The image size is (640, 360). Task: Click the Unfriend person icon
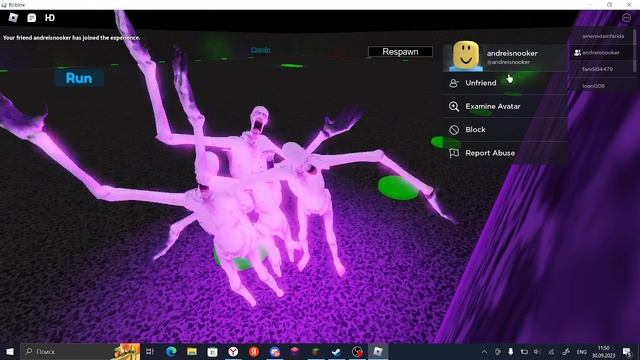(x=454, y=83)
